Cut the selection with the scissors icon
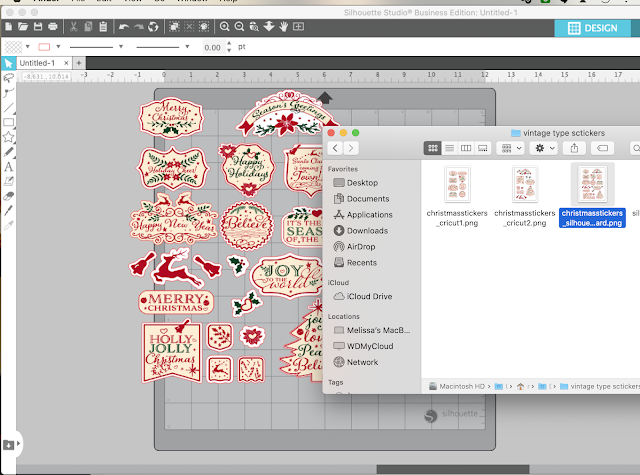 (x=73, y=27)
